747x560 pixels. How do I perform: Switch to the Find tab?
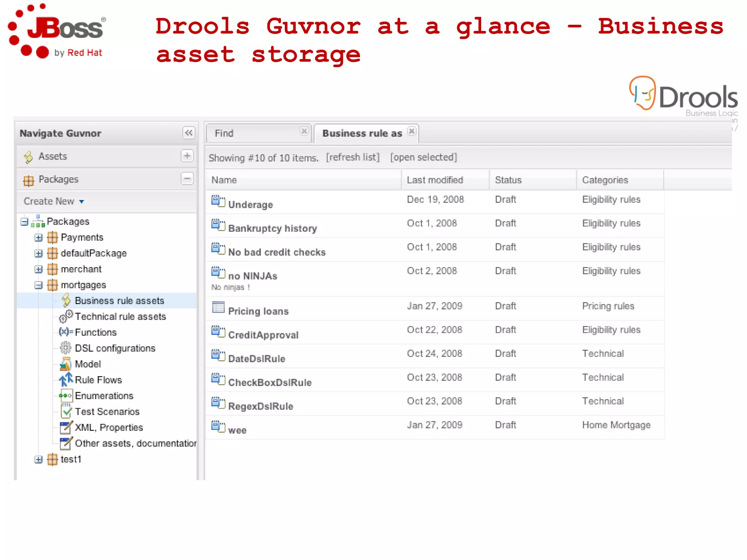224,134
